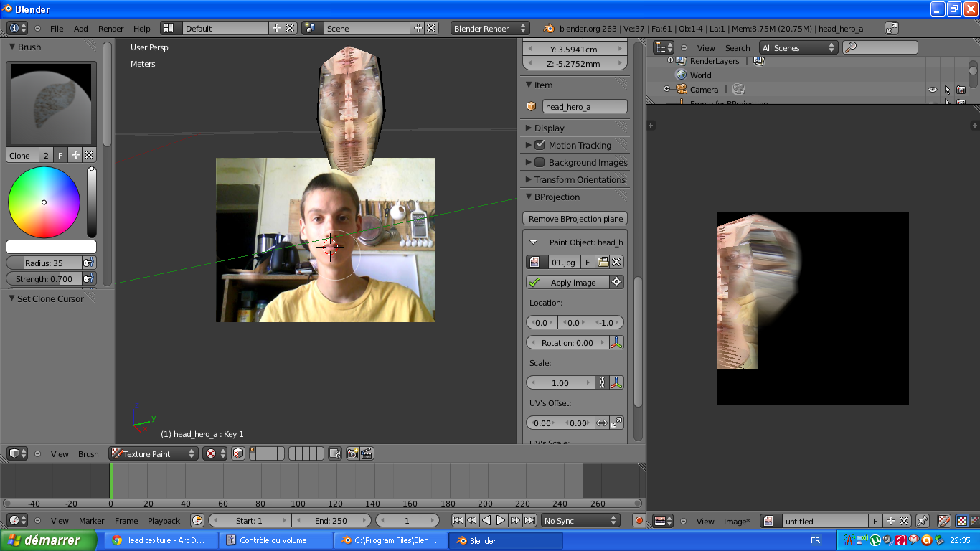Click the axis icon beside Rotation field
The image size is (980, 551).
(x=616, y=343)
